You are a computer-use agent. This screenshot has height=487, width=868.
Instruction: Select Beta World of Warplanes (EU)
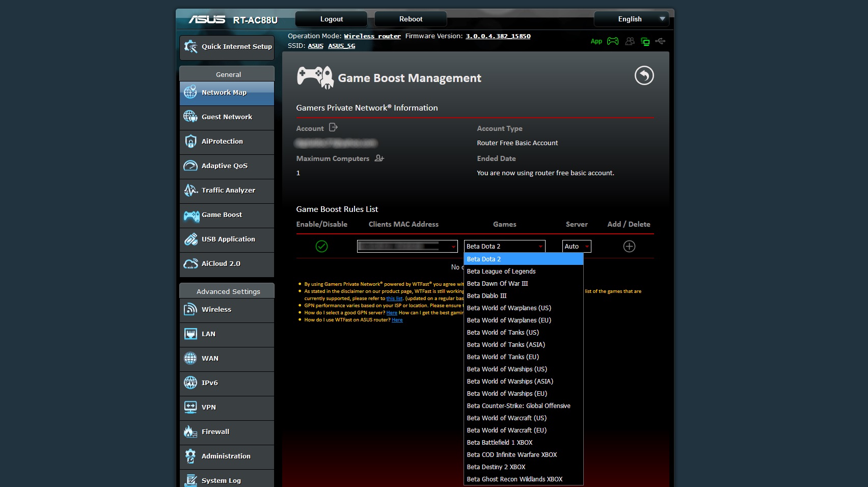524,320
